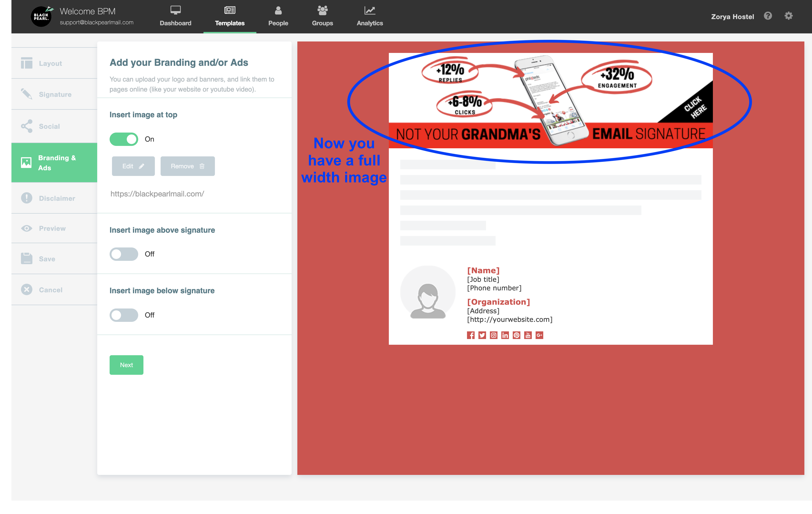The image size is (812, 514).
Task: Enable the Insert image above signature toggle
Action: coord(124,254)
